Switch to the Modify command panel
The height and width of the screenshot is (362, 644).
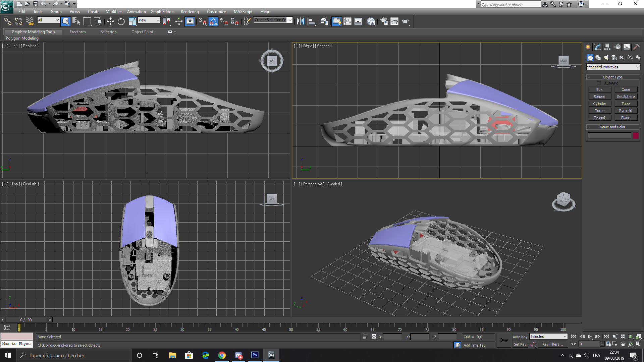coord(598,47)
